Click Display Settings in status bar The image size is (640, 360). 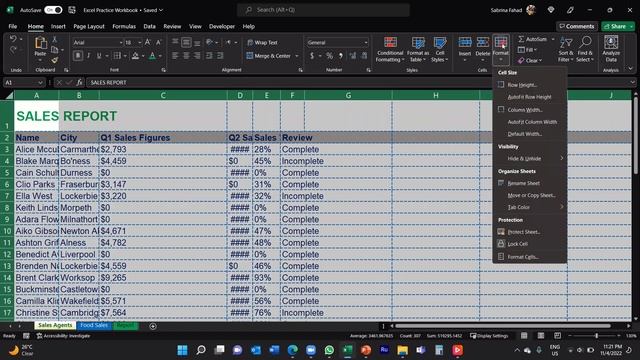click(x=489, y=336)
